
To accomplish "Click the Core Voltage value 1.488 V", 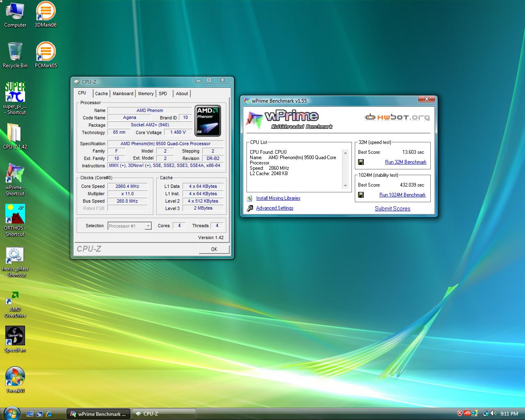I will click(178, 132).
